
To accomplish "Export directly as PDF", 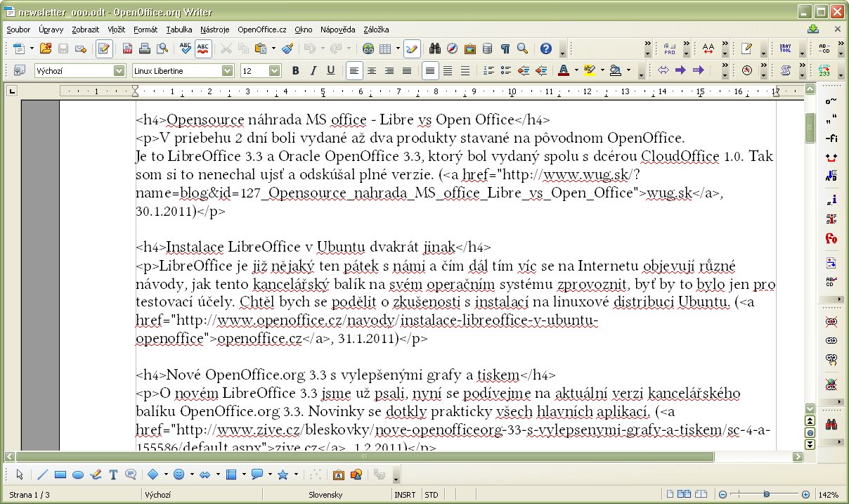I will [128, 49].
